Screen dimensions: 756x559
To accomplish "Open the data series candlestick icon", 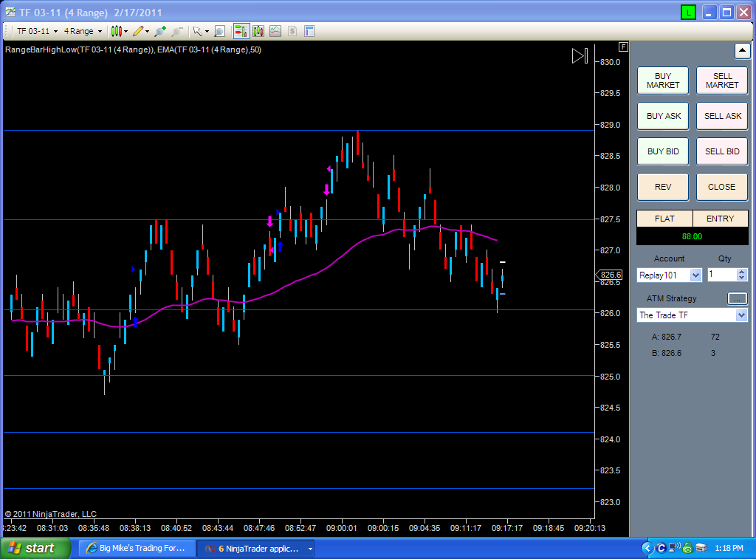I will point(258,31).
